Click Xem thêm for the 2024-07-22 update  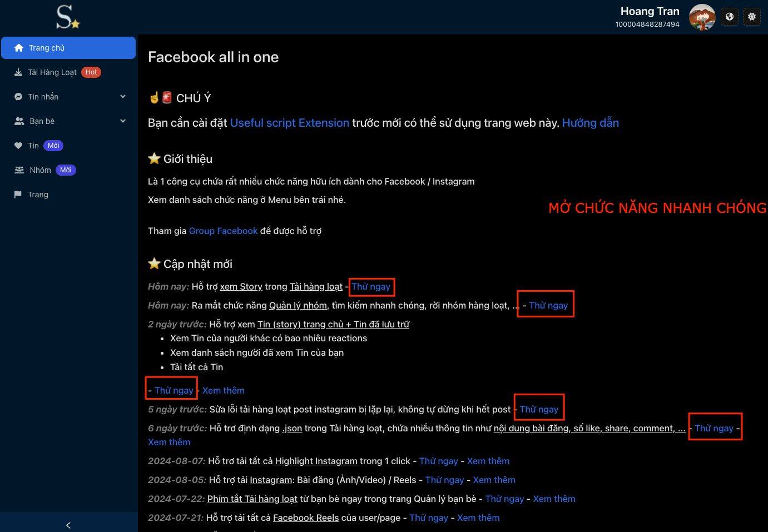click(554, 499)
